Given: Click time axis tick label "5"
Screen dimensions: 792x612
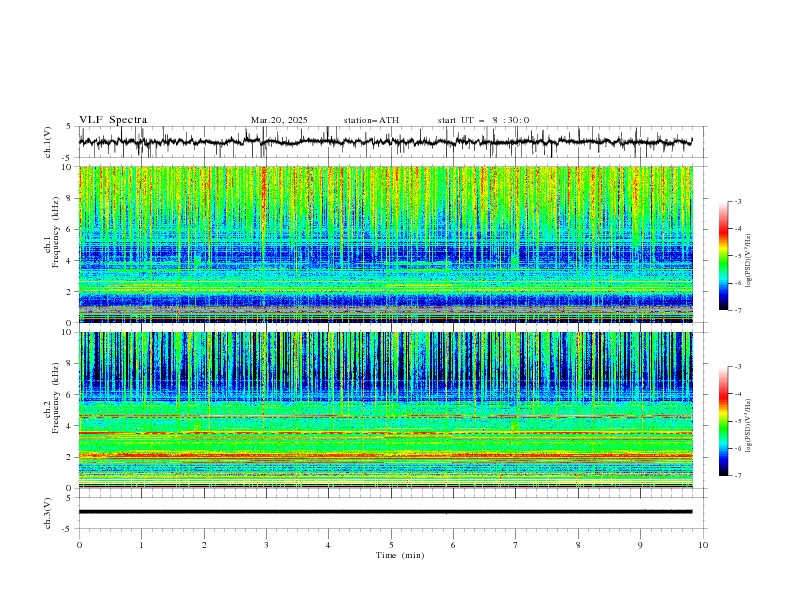Looking at the screenshot, I should (391, 545).
